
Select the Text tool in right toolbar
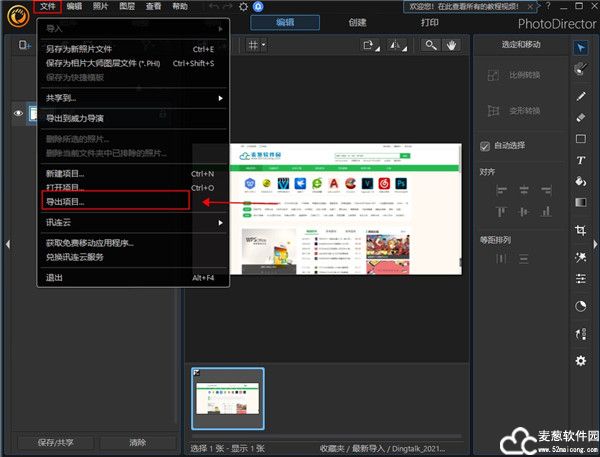[x=581, y=160]
